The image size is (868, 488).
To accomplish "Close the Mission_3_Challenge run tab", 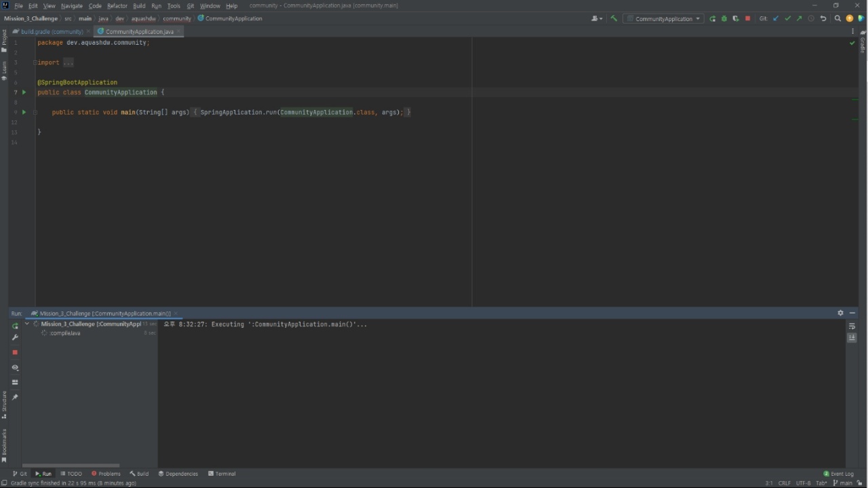I will [176, 314].
